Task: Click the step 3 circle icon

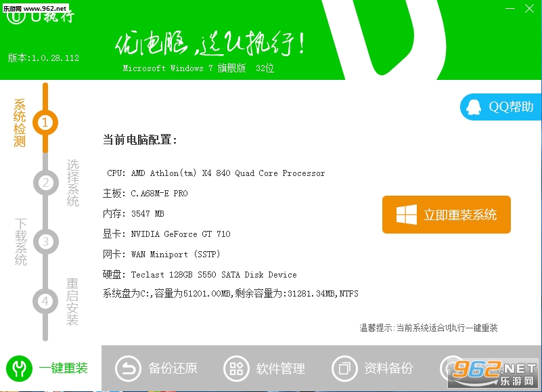Action: click(x=45, y=242)
